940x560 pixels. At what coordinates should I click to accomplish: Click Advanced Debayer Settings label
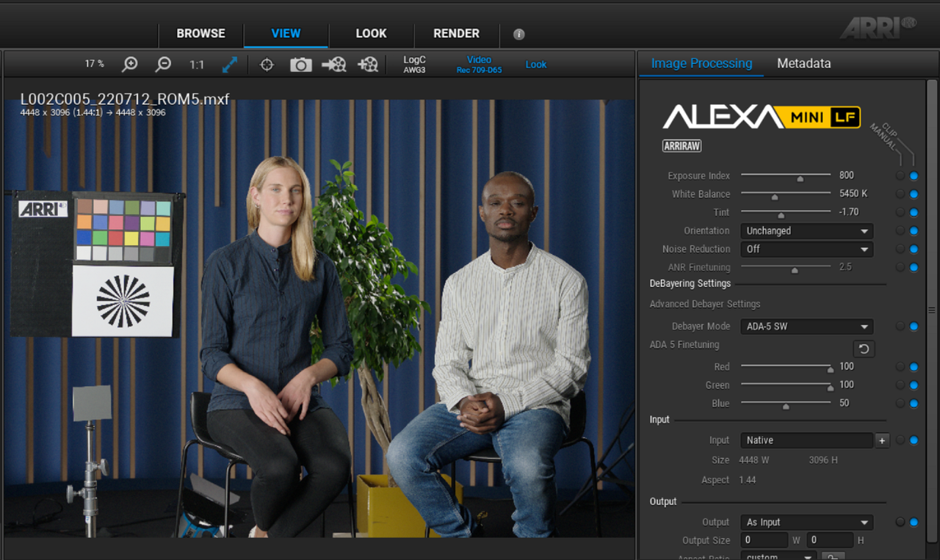pyautogui.click(x=704, y=304)
